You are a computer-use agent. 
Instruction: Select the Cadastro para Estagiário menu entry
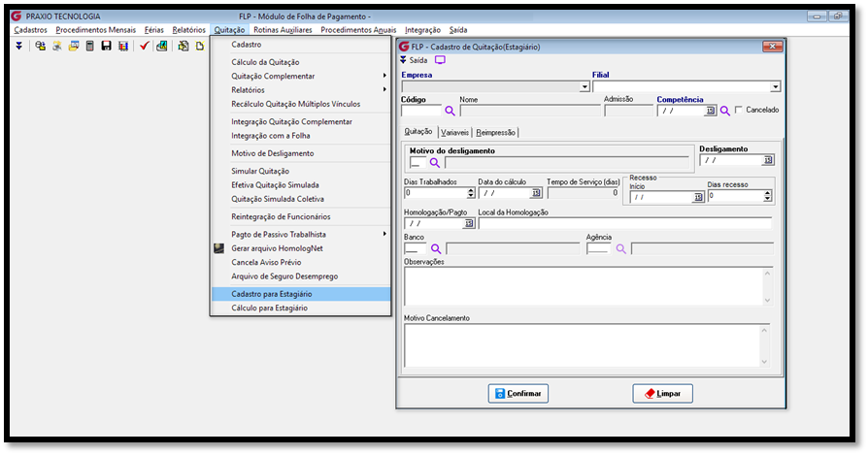[x=301, y=294]
